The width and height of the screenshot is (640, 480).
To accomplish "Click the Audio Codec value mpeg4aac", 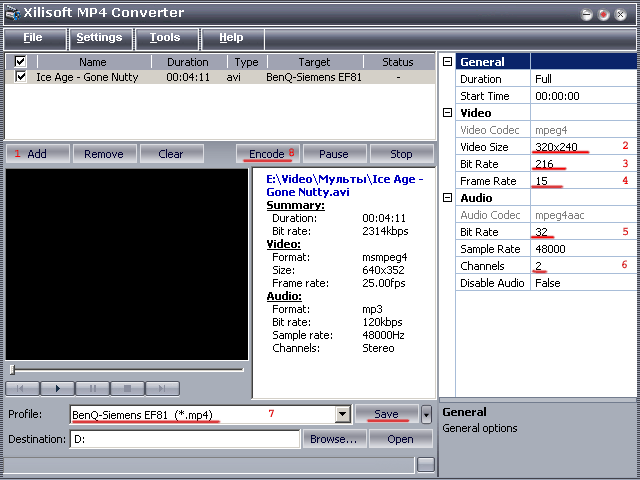I will click(x=584, y=215).
